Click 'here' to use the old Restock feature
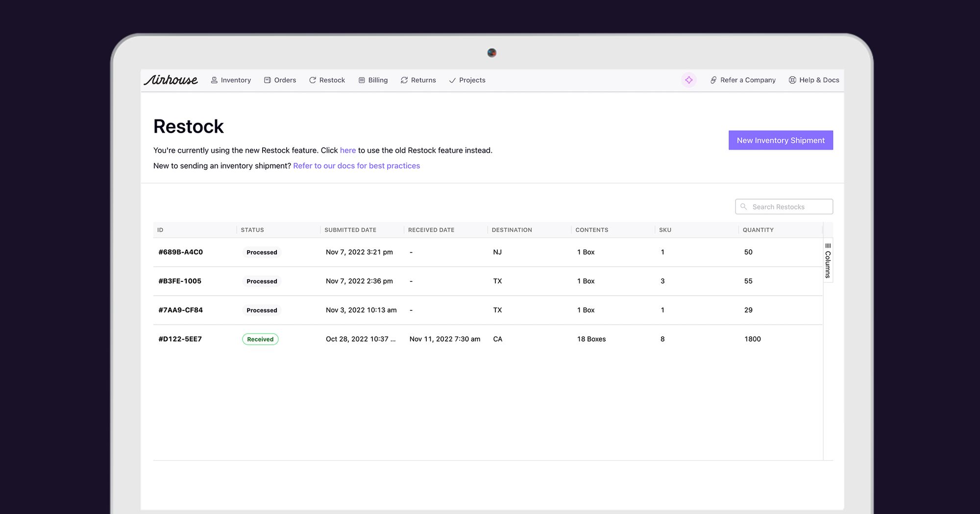Image resolution: width=980 pixels, height=514 pixels. point(348,150)
